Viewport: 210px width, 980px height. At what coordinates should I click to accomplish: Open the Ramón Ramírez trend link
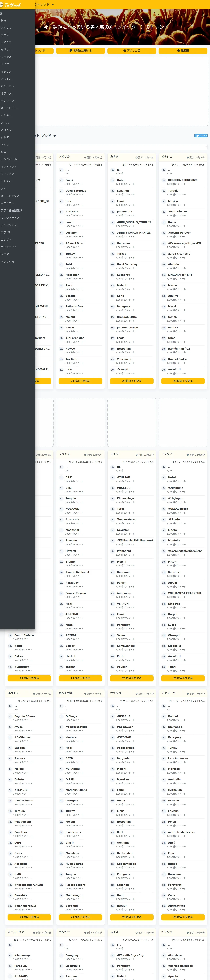click(179, 349)
